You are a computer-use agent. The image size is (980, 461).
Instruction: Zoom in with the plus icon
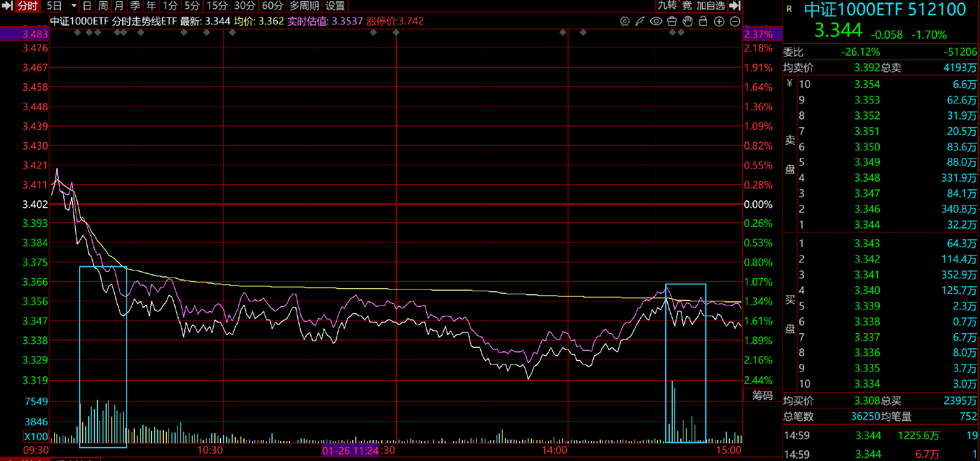pos(719,21)
